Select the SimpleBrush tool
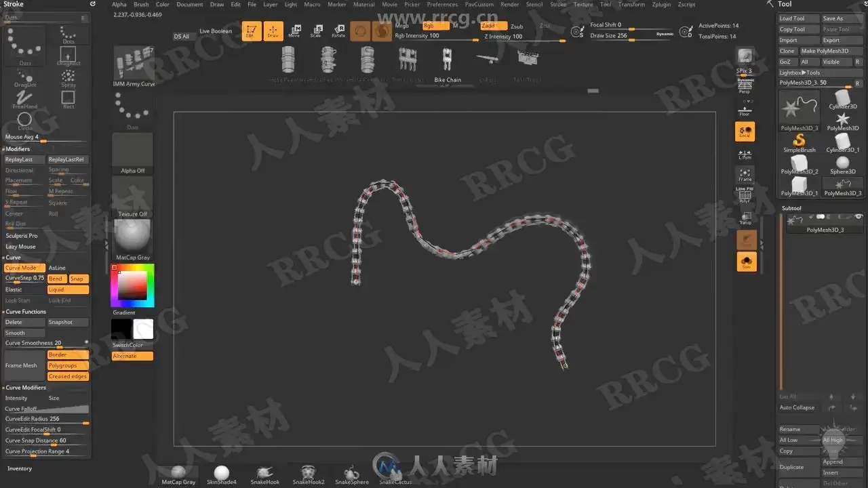The image size is (868, 488). tap(800, 143)
